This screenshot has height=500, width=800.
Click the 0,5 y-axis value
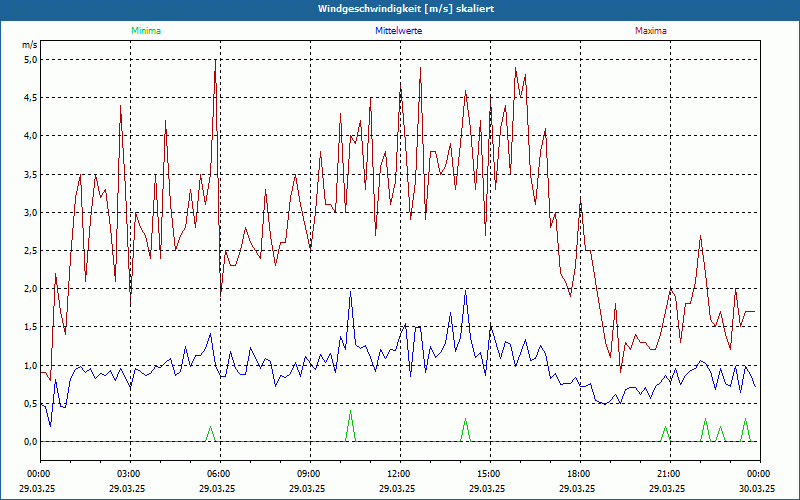tap(30, 404)
